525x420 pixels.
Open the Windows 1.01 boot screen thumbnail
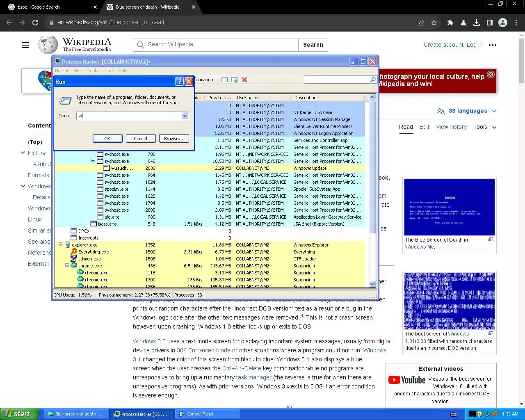(449, 301)
